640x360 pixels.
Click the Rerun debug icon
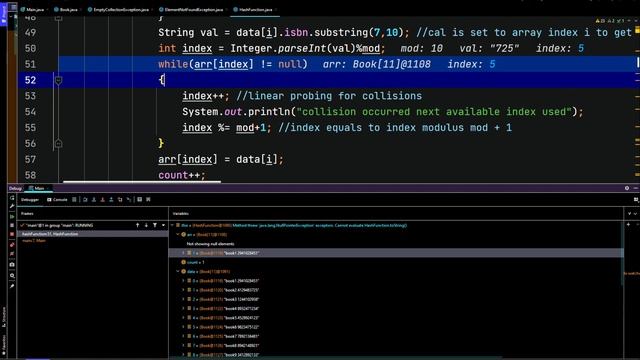(x=12, y=198)
